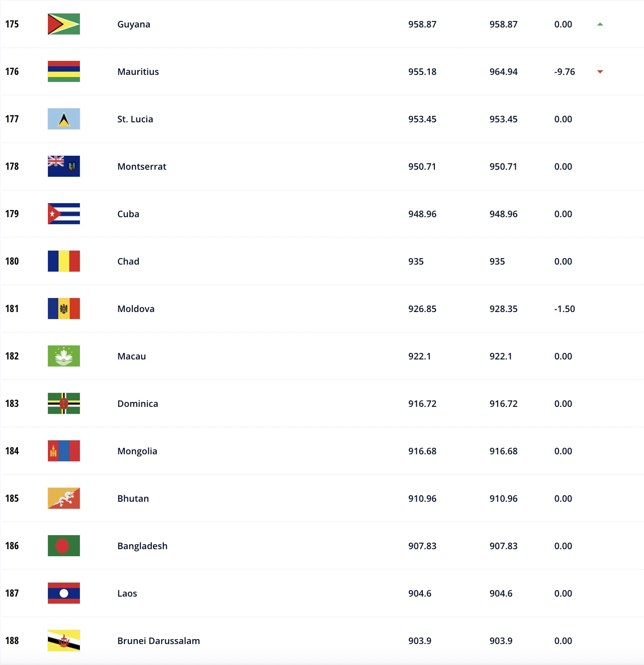Viewport: 644px width, 665px height.
Task: Click the red down arrow for Mauritius
Action: 600,71
